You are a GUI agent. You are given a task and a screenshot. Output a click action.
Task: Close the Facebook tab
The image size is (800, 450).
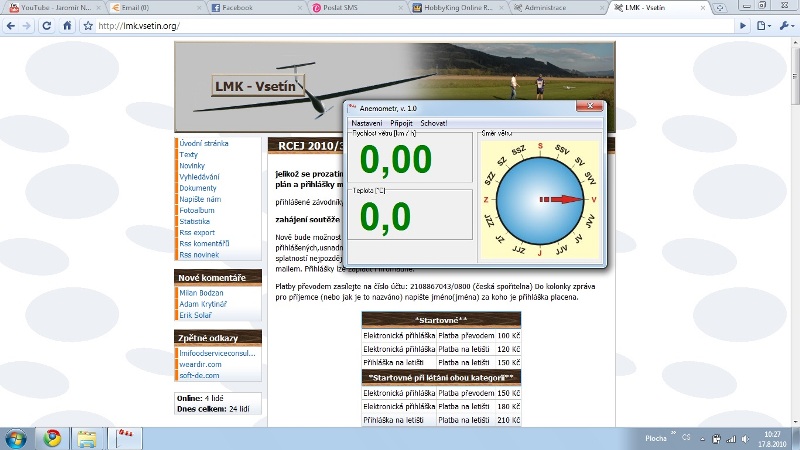coord(299,8)
